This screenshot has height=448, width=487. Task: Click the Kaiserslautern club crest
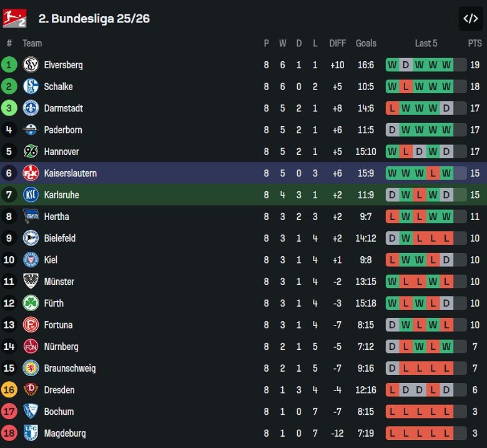(31, 173)
